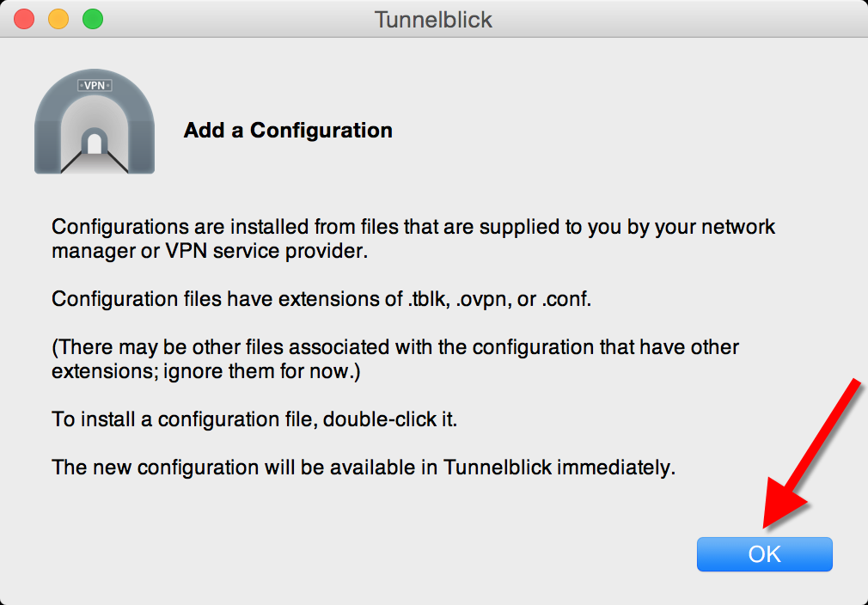This screenshot has height=605, width=868.
Task: Click the "new configuration will be available" sentence
Action: (x=364, y=468)
